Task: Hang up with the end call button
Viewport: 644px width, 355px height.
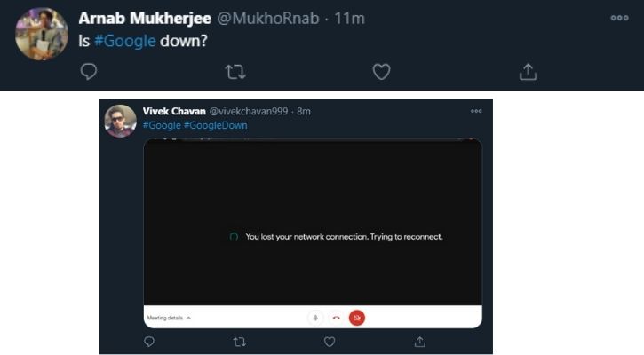Action: point(336,317)
